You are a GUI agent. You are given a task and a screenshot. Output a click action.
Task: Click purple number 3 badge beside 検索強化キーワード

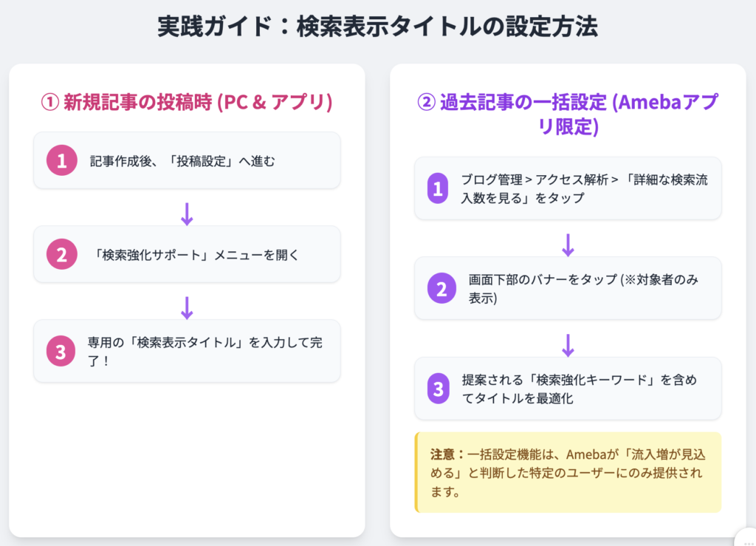click(x=439, y=389)
